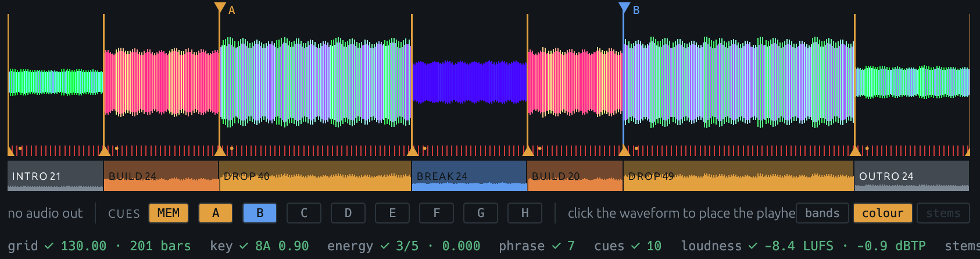The image size is (980, 259).
Task: Switch waveform to colour view
Action: tap(883, 213)
